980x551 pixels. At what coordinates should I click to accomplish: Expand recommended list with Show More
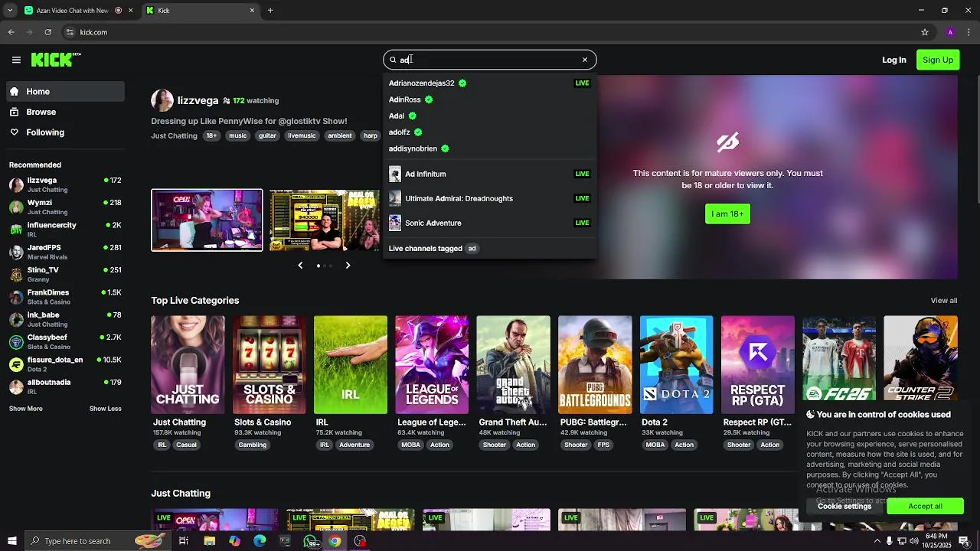[x=26, y=409]
